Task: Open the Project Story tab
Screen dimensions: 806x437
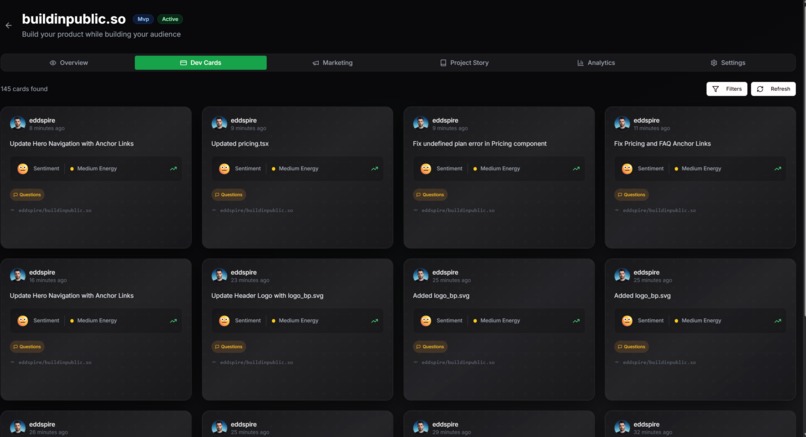Action: (x=465, y=63)
